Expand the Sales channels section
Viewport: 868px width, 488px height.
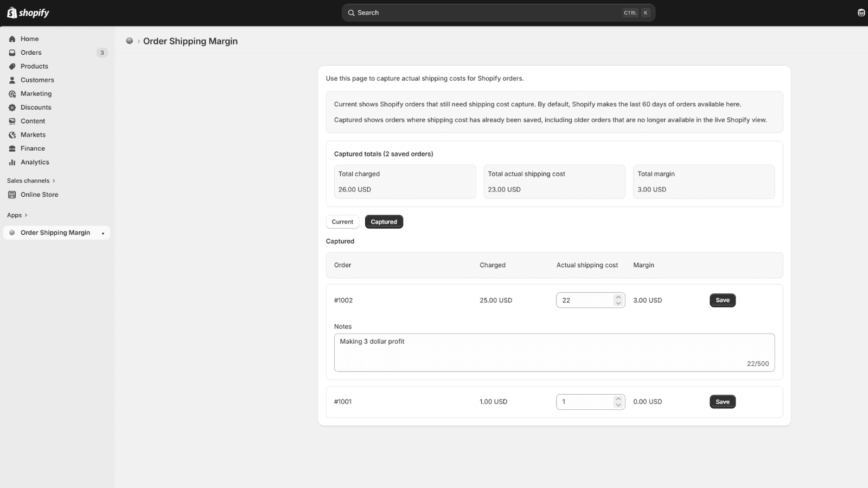tap(31, 181)
